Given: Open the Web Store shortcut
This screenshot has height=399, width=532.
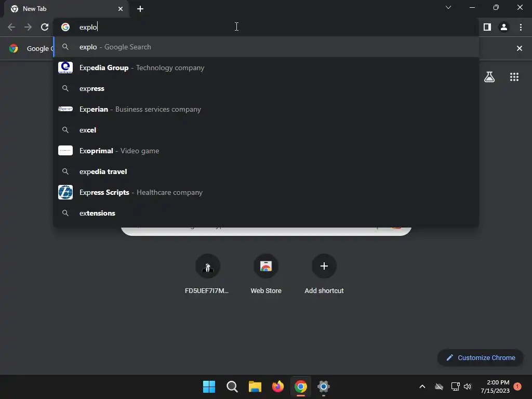Looking at the screenshot, I should point(266,273).
